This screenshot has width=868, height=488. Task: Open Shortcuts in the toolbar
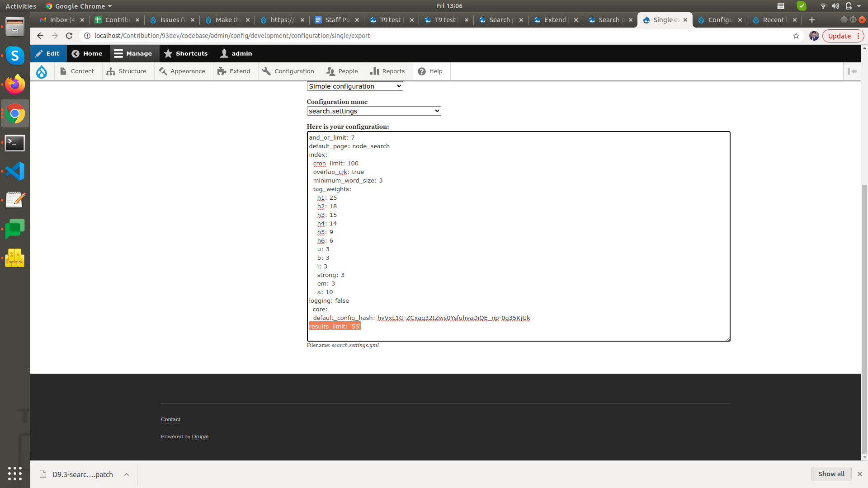[x=186, y=53]
